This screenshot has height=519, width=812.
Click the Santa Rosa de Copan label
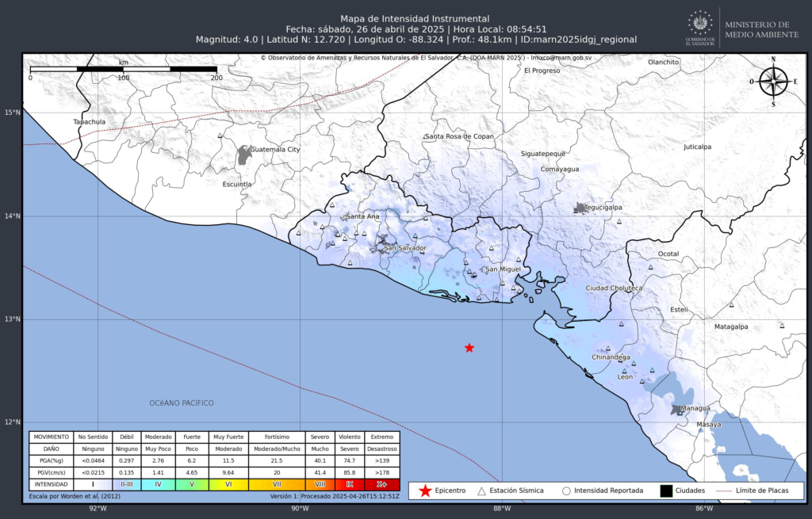pos(459,136)
